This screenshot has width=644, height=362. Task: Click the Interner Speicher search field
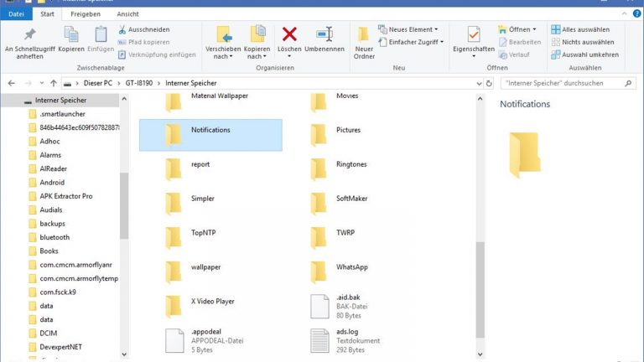point(562,84)
